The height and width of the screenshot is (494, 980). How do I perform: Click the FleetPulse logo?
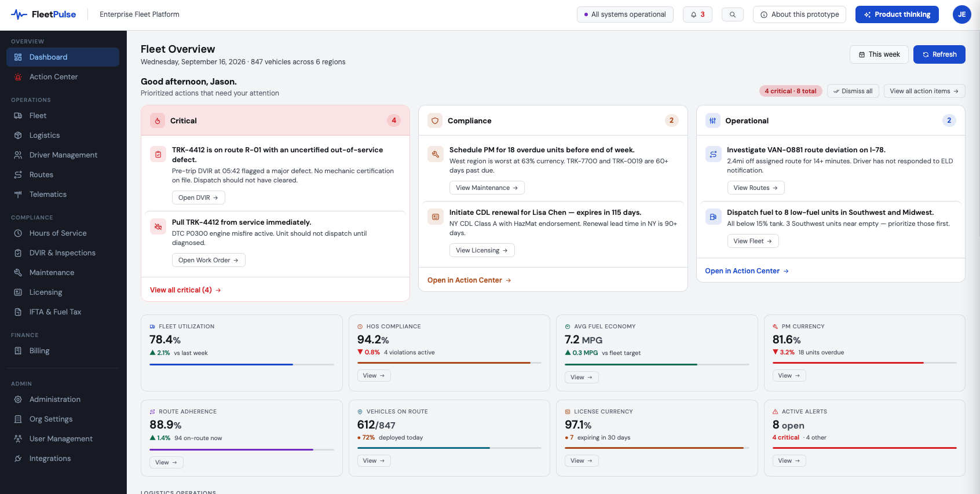coord(43,14)
